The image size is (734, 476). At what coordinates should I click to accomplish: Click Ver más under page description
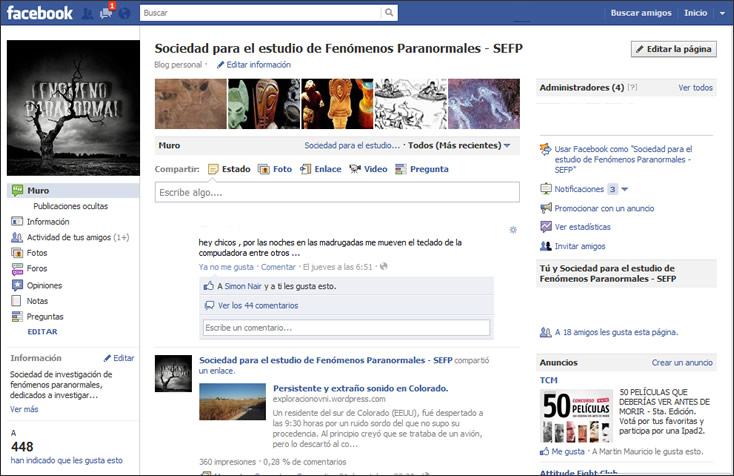click(24, 409)
